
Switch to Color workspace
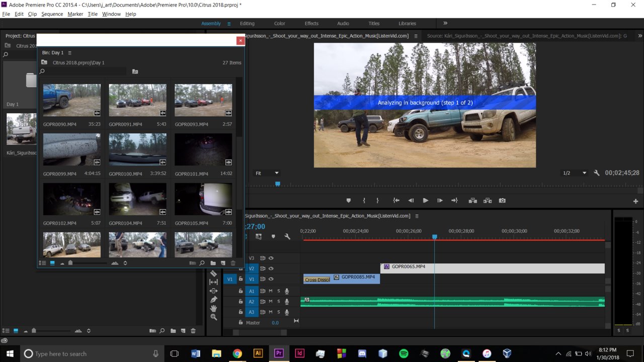[279, 24]
